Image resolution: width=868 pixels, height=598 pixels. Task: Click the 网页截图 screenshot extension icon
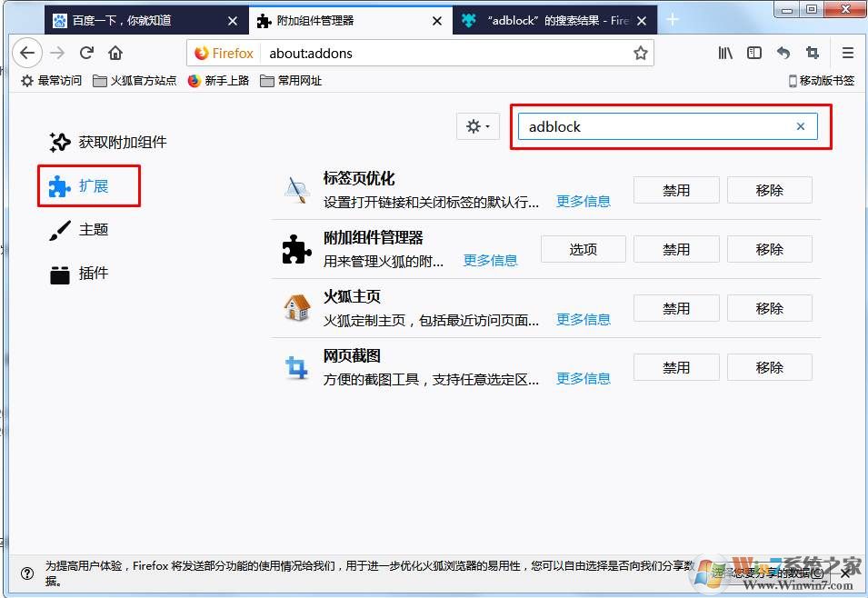tap(295, 365)
